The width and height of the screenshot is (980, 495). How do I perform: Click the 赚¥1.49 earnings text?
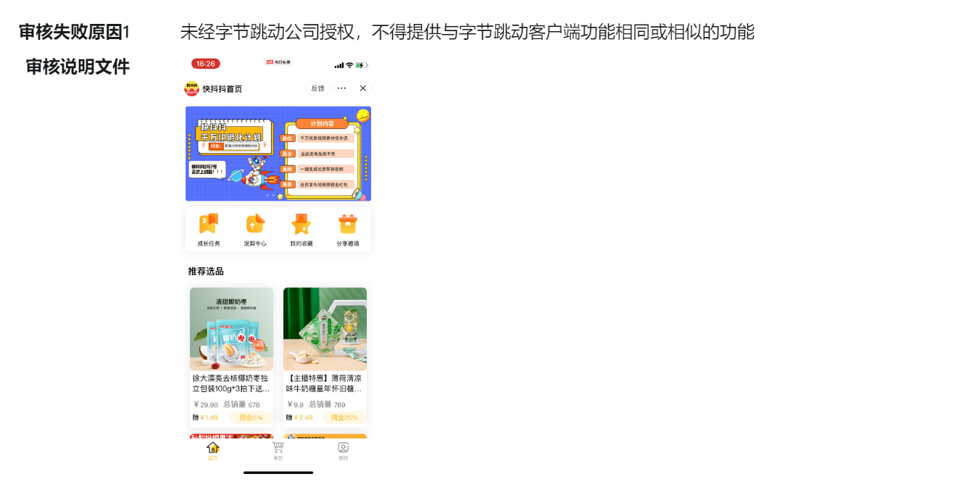tap(205, 417)
